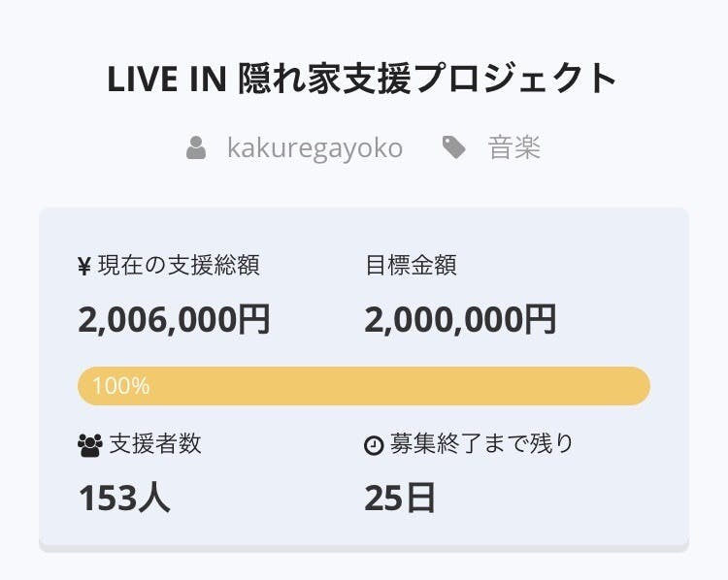Open the kakuregayoko profile link
The height and width of the screenshot is (580, 728).
[x=314, y=148]
